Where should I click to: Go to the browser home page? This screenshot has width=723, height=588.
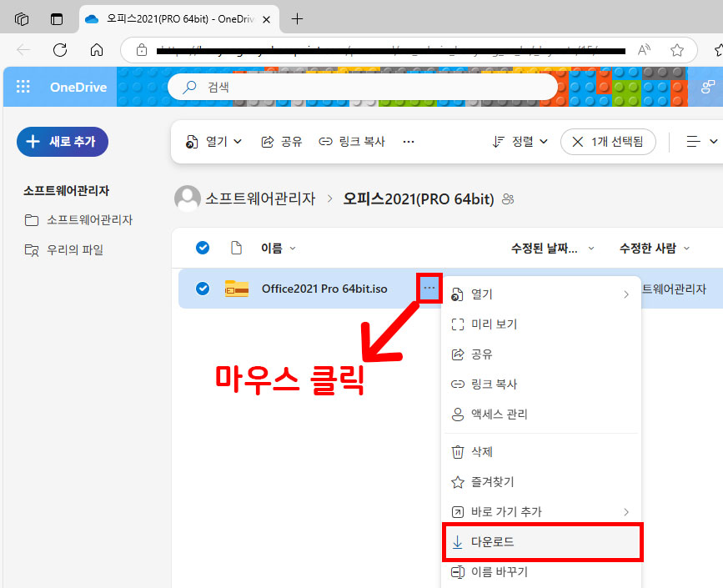coord(97,50)
